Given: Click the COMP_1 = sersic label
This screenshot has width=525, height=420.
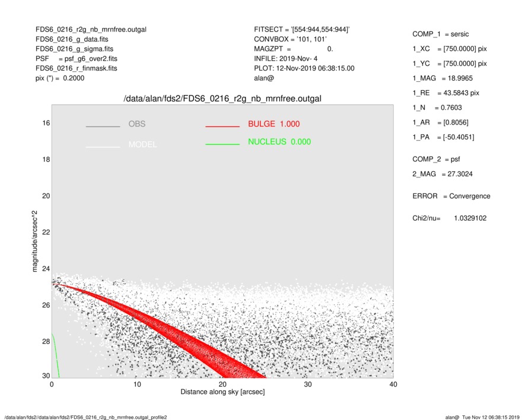Looking at the screenshot, I should [x=441, y=34].
